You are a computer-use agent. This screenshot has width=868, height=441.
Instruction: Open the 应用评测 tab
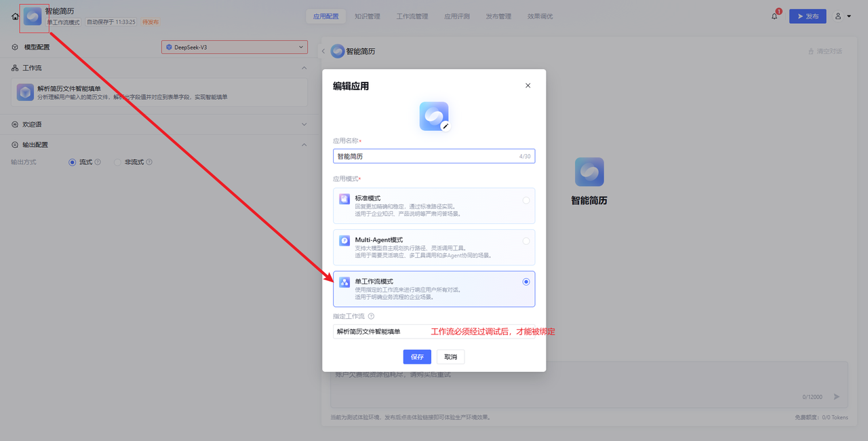pyautogui.click(x=456, y=16)
